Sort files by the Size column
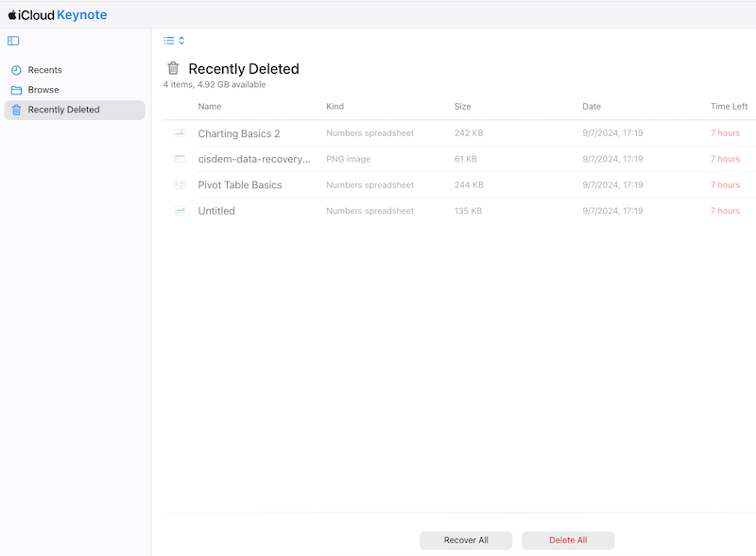The width and height of the screenshot is (756, 556). [x=462, y=106]
